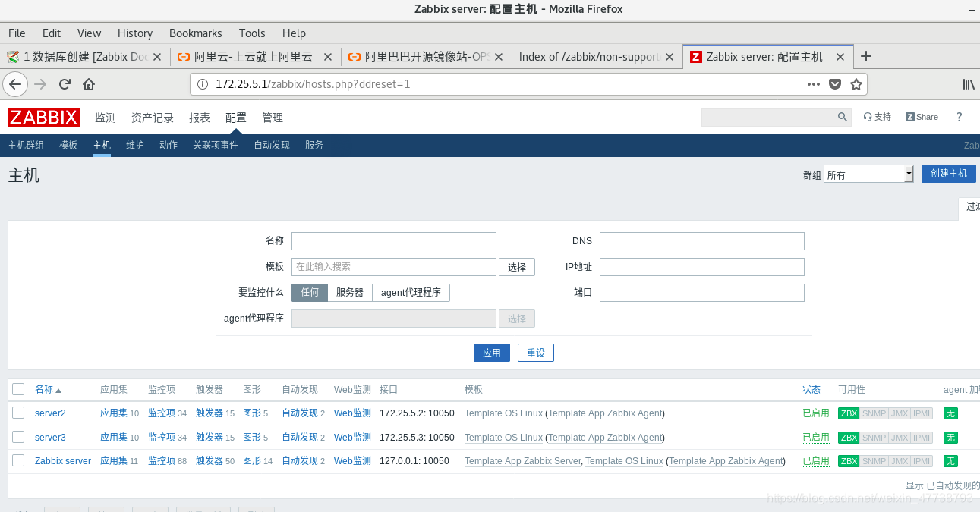Open page actions three-dot menu
The width and height of the screenshot is (980, 512).
(x=814, y=84)
